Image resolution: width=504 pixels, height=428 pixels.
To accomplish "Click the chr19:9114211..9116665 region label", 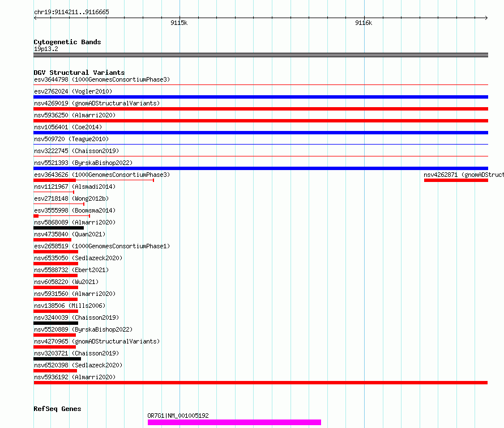I will click(x=71, y=12).
